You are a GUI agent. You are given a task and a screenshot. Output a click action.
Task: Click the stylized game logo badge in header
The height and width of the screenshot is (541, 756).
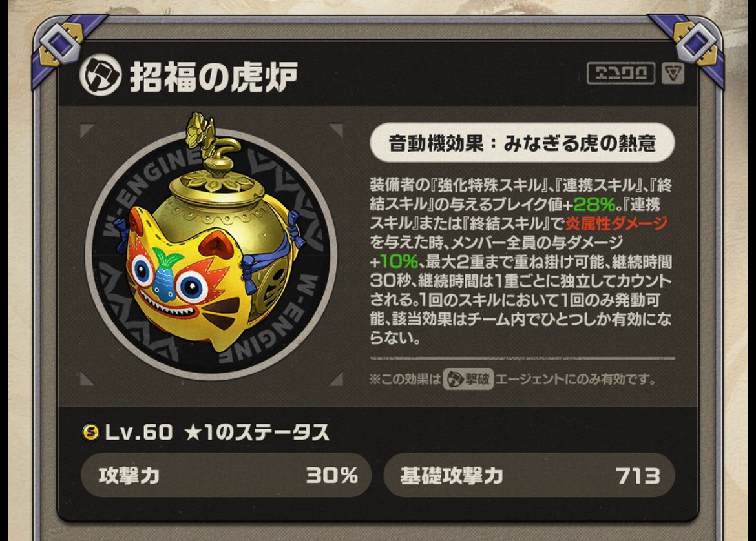pos(620,73)
